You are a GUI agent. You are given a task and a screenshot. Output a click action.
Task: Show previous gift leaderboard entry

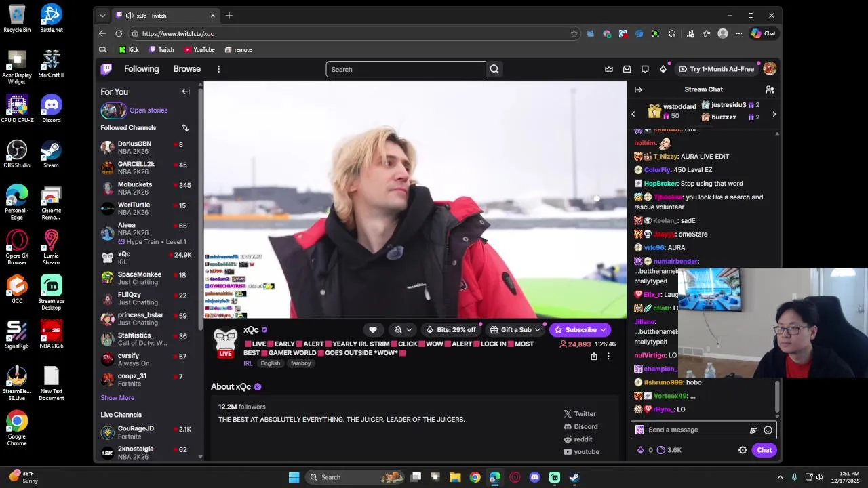click(x=633, y=114)
